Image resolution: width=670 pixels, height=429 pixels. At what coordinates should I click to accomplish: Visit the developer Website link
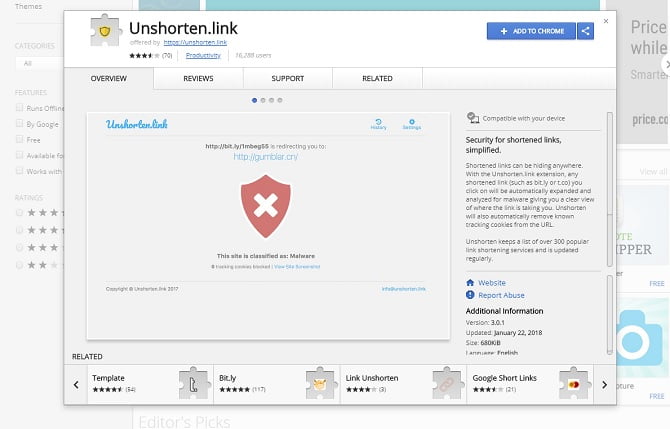[x=492, y=283]
